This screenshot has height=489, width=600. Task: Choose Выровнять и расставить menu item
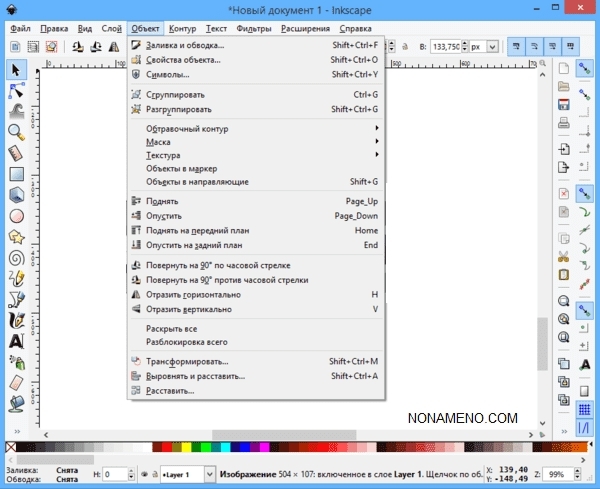point(255,376)
